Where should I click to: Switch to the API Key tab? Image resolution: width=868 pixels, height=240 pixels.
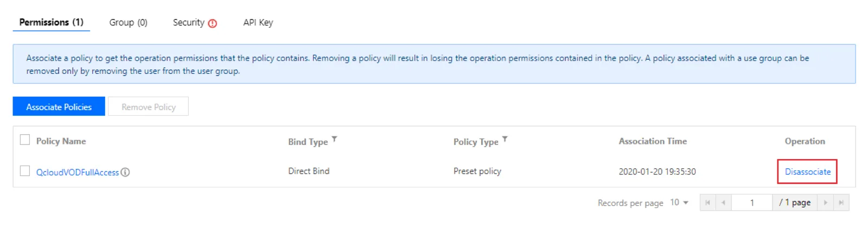pyautogui.click(x=258, y=22)
